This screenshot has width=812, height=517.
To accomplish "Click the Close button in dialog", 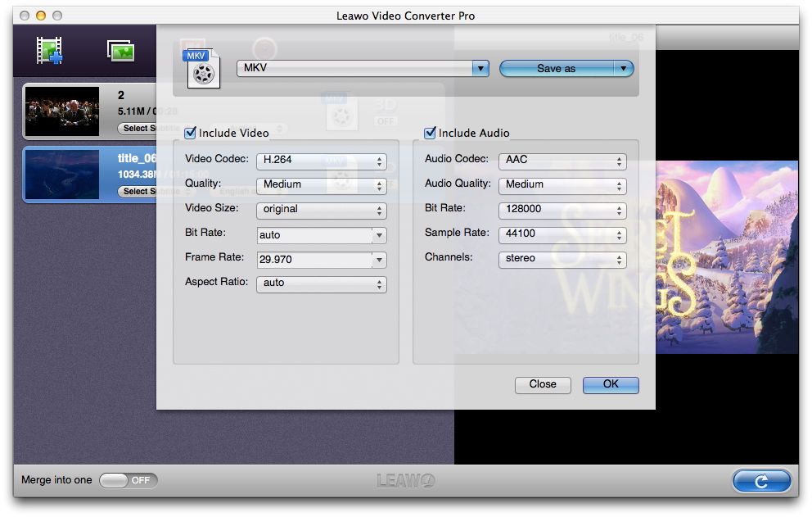I will [x=543, y=385].
